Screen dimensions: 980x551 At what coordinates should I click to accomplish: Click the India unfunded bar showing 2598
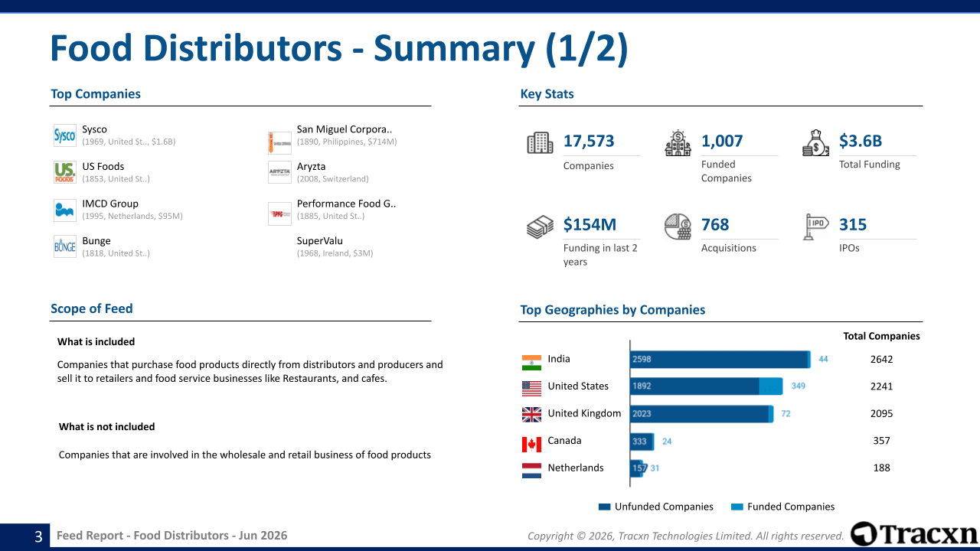(720, 360)
